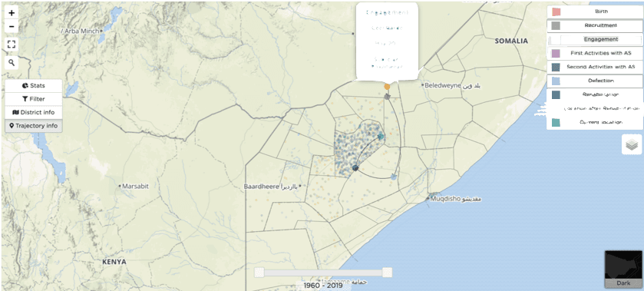The height and width of the screenshot is (291, 644).
Task: Click the Engagement popup title
Action: 387,13
